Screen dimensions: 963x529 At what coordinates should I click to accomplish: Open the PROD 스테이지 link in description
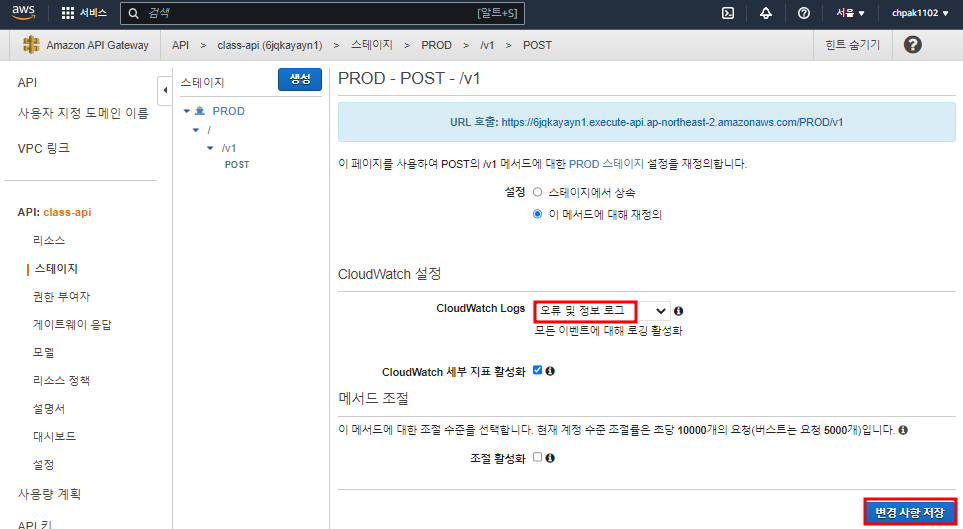606,164
